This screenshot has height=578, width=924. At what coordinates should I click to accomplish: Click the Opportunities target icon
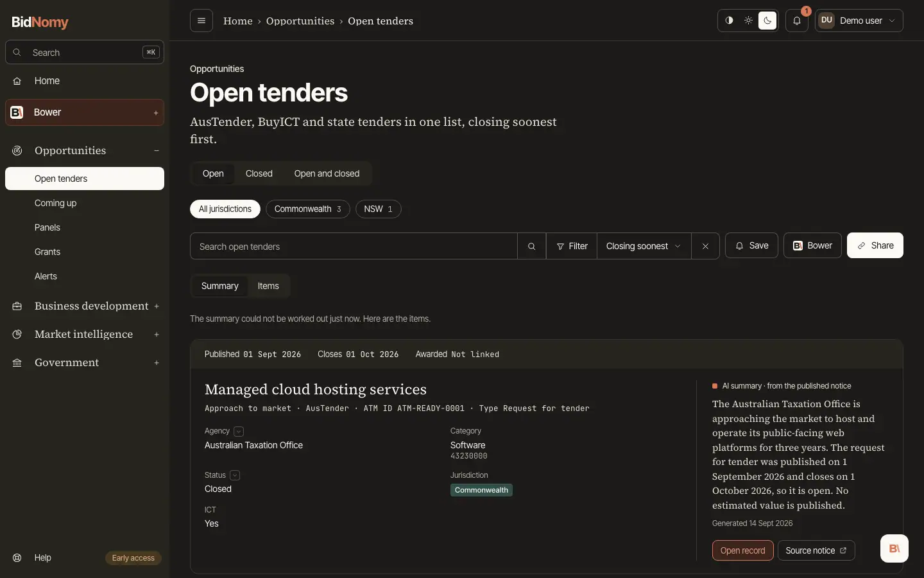point(17,150)
